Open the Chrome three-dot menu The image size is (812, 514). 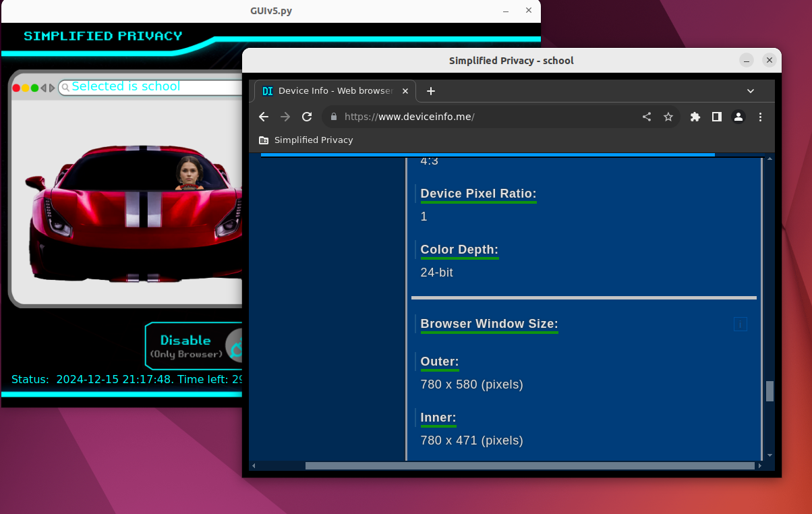(x=760, y=117)
